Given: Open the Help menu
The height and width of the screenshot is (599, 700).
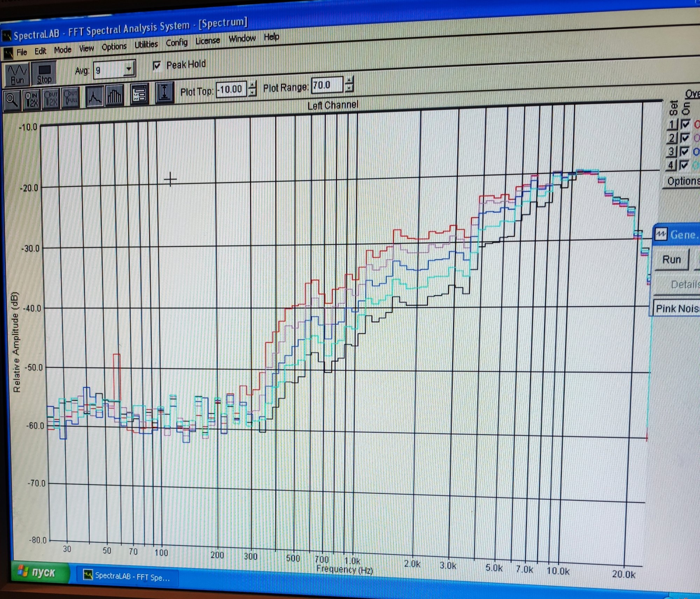Looking at the screenshot, I should pos(272,37).
